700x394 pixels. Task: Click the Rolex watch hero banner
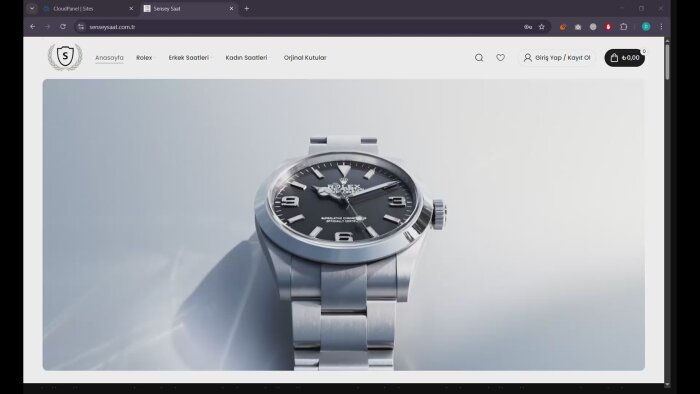[344, 224]
